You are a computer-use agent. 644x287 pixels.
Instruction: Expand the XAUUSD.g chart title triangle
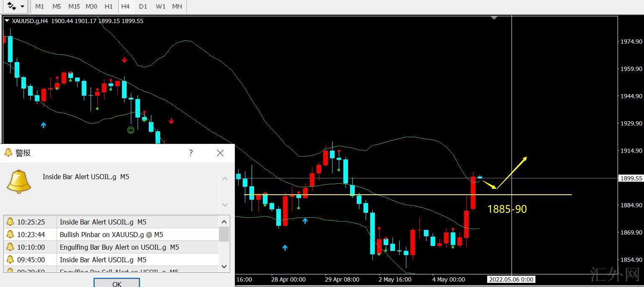(7, 21)
